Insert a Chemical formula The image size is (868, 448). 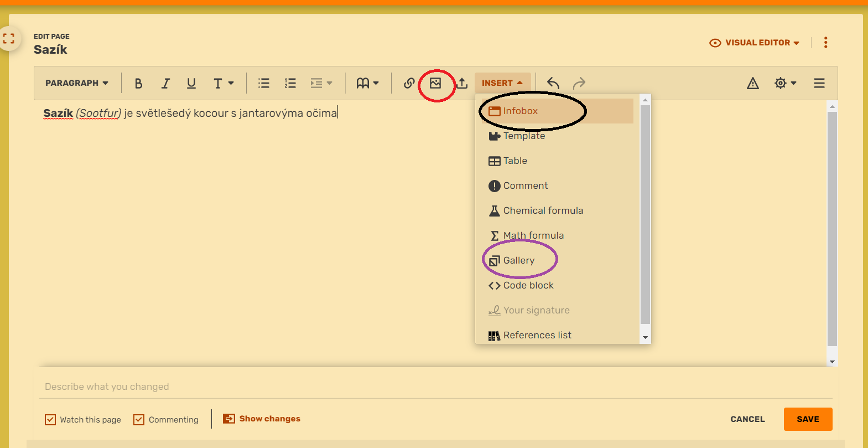pos(557,210)
